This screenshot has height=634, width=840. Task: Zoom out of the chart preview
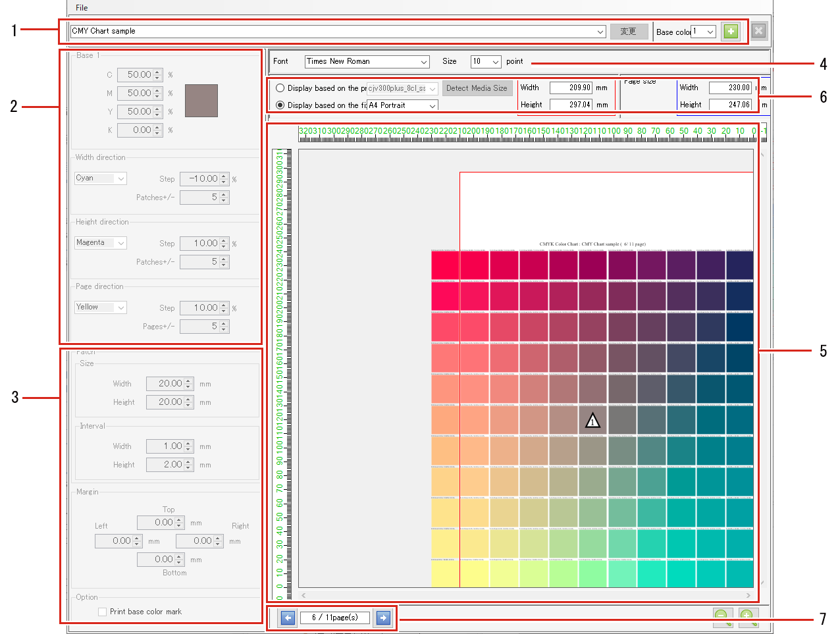coord(722,616)
